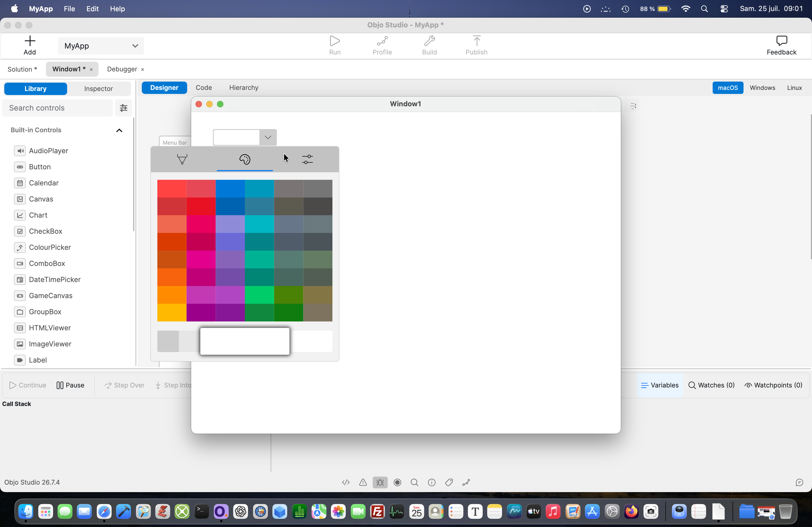Click the HTMLViewer control icon in library
The image size is (812, 527).
click(20, 328)
